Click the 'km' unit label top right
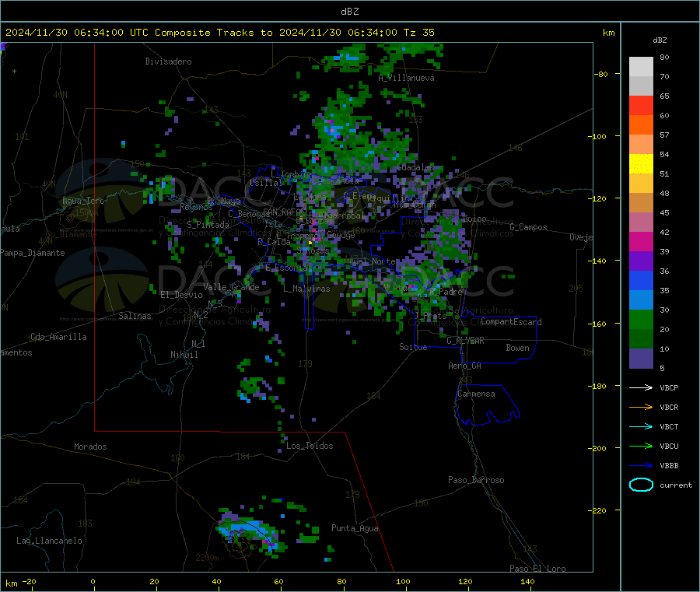The height and width of the screenshot is (592, 700). coord(608,33)
